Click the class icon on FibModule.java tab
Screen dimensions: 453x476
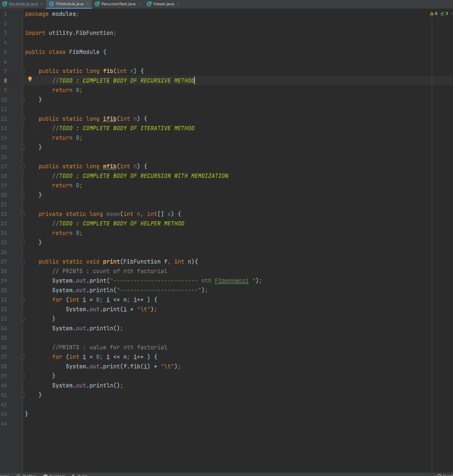(52, 4)
